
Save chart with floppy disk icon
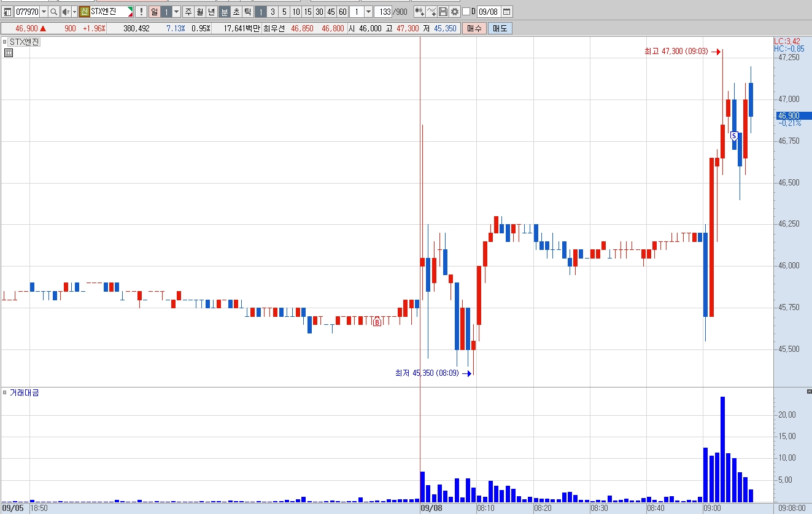[443, 12]
